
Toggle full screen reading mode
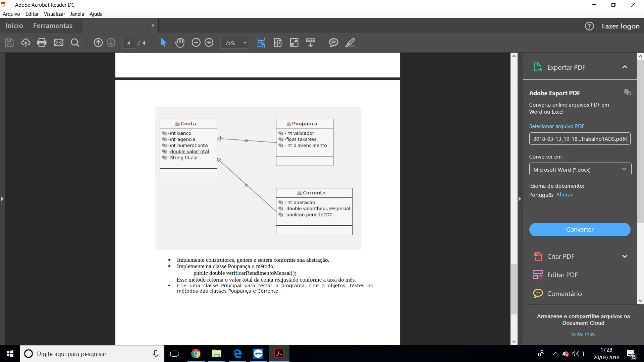click(x=294, y=43)
